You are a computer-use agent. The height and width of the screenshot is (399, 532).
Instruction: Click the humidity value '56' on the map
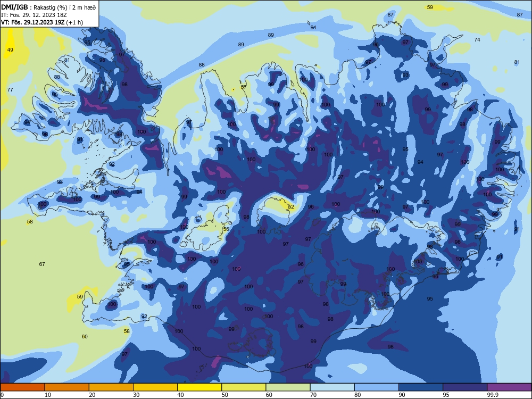[226, 229]
